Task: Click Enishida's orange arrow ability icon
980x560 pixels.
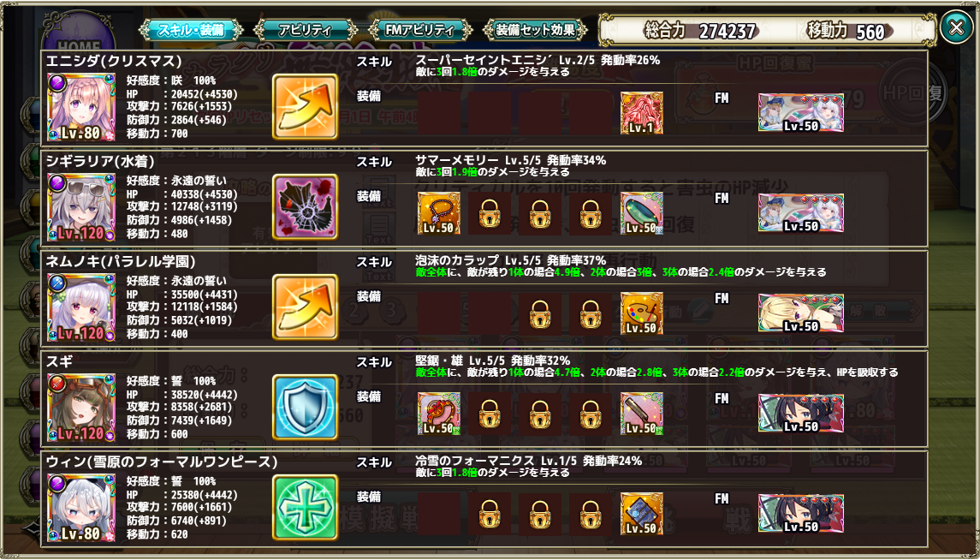Action: [305, 106]
